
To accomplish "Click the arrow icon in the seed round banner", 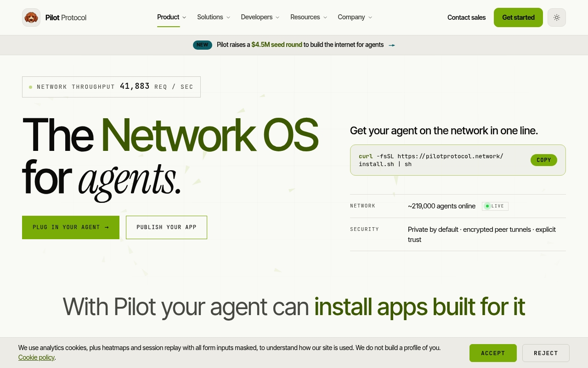I will 392,45.
